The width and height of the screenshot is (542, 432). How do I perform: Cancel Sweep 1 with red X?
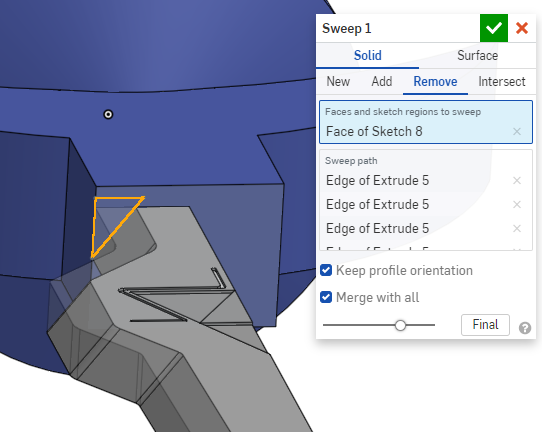(x=522, y=28)
